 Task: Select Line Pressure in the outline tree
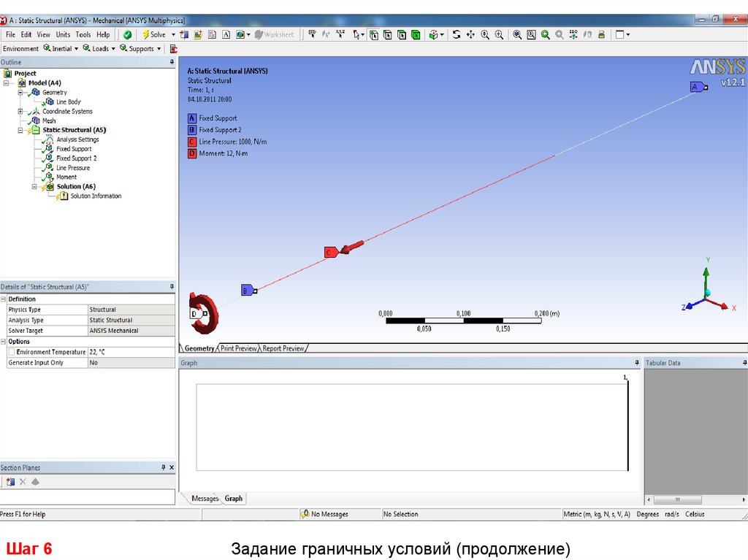pos(73,168)
